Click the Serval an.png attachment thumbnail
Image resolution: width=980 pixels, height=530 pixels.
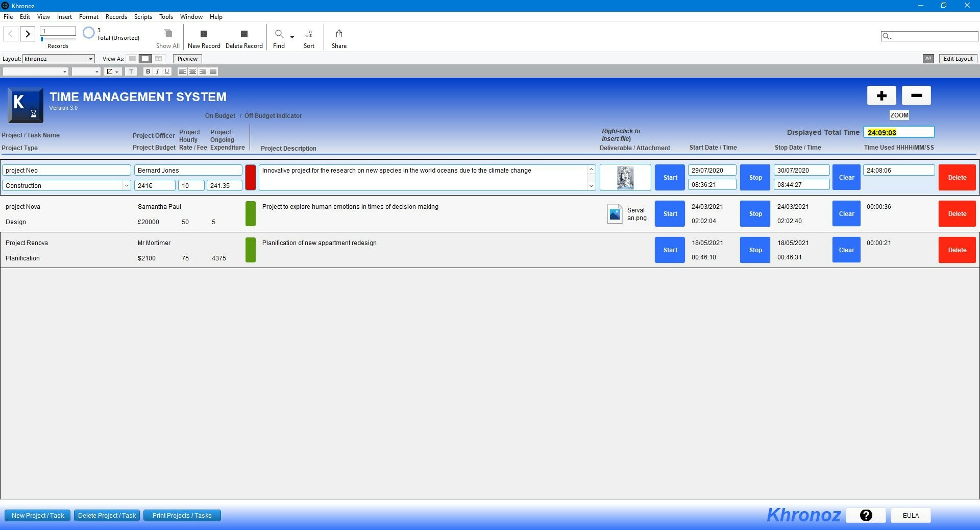[x=615, y=214]
